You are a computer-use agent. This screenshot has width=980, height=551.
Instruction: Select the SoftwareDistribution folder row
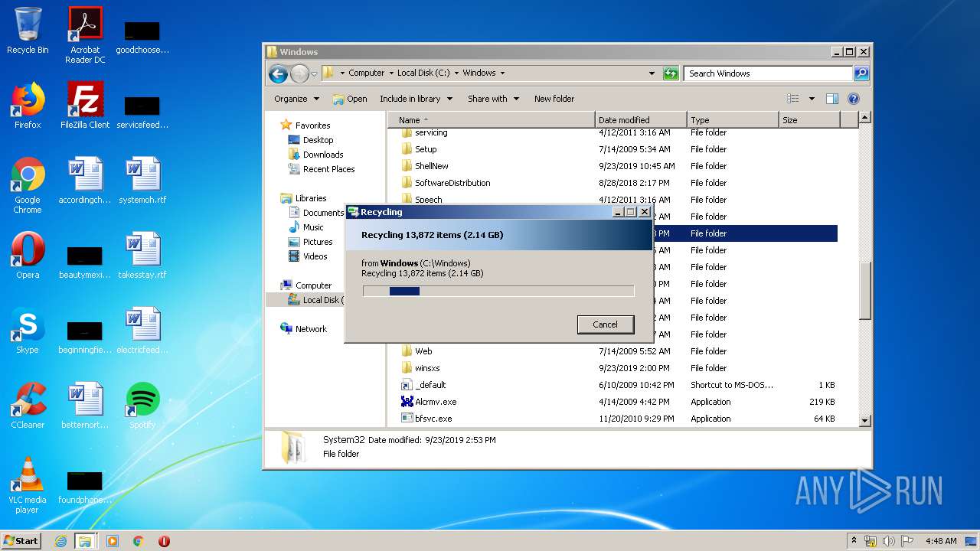pos(619,183)
